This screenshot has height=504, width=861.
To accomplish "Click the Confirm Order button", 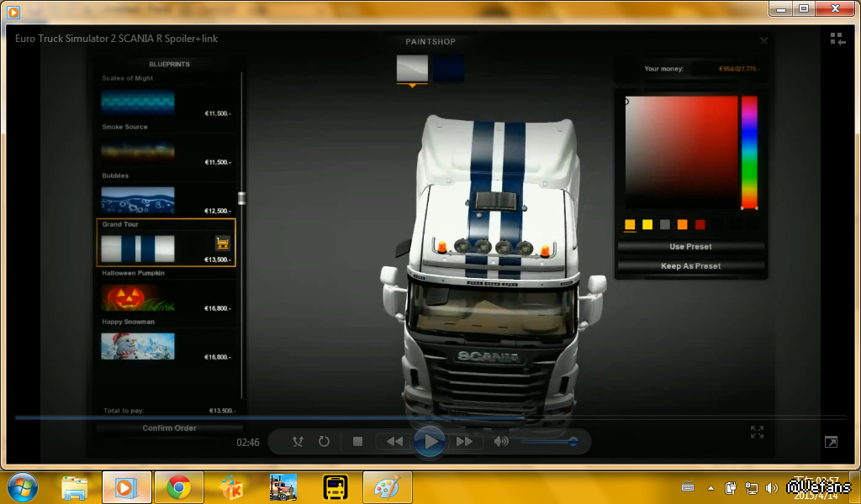I will point(169,428).
